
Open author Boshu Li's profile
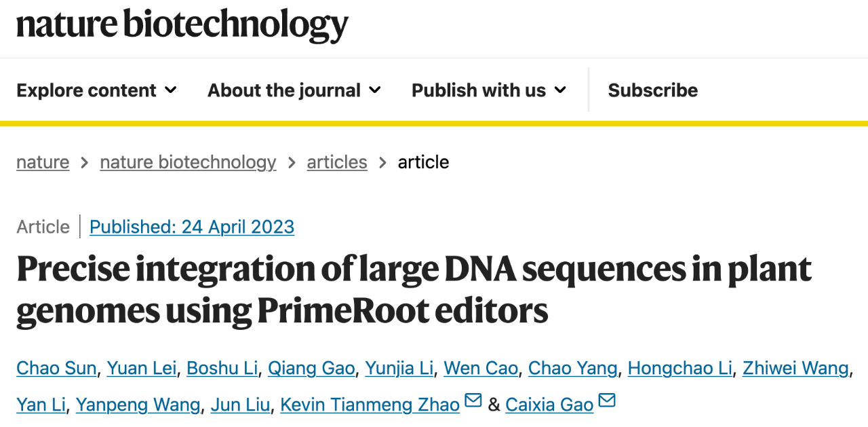(x=222, y=369)
